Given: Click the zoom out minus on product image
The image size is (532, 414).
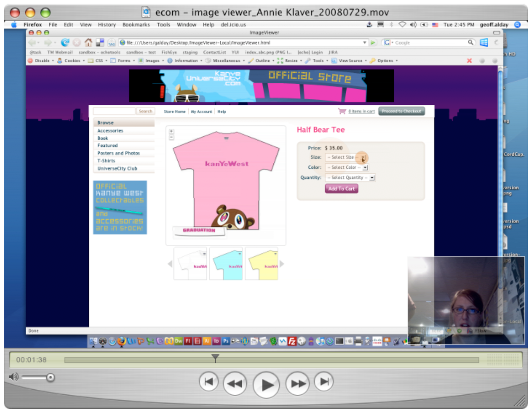Looking at the screenshot, I should pyautogui.click(x=171, y=137).
